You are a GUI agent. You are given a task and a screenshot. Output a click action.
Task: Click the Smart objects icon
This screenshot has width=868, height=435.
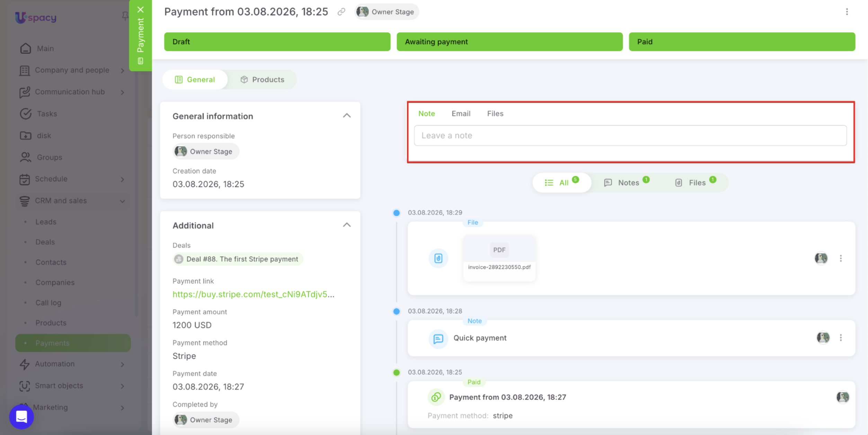coord(25,386)
